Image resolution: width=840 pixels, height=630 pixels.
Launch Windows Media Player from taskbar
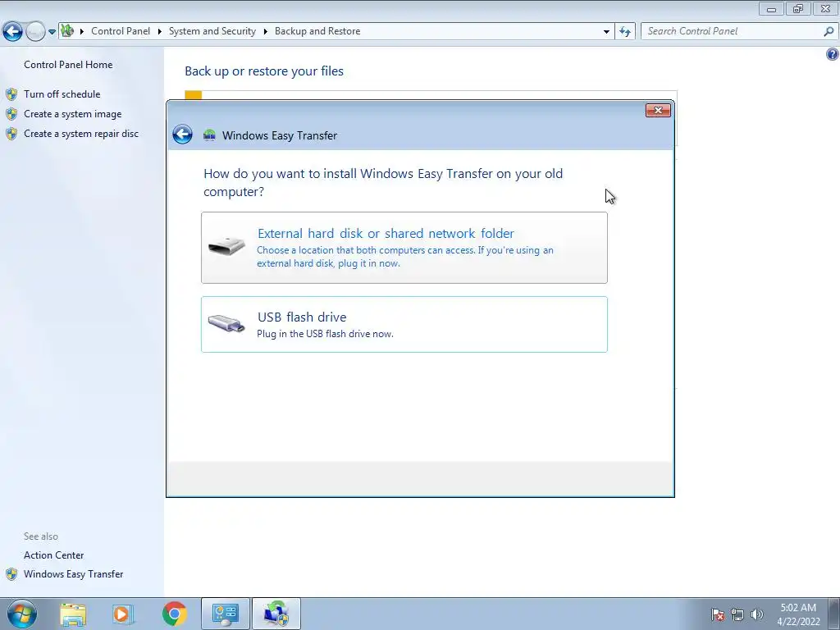pyautogui.click(x=123, y=614)
